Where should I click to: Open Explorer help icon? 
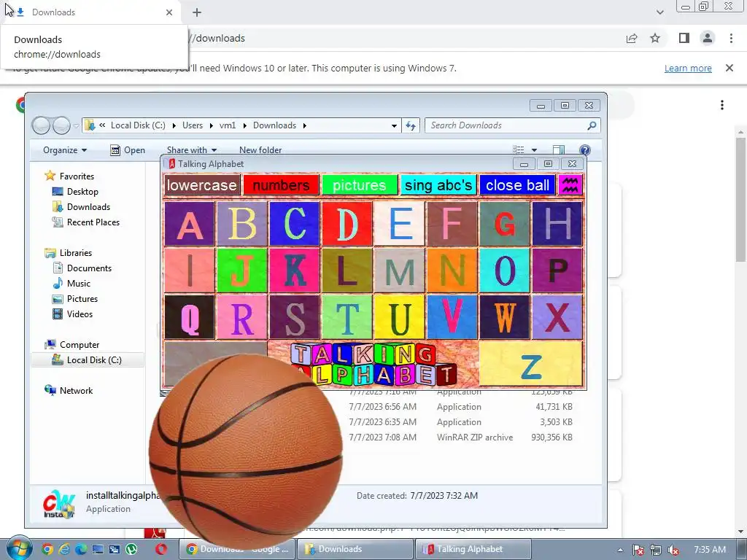pos(584,150)
